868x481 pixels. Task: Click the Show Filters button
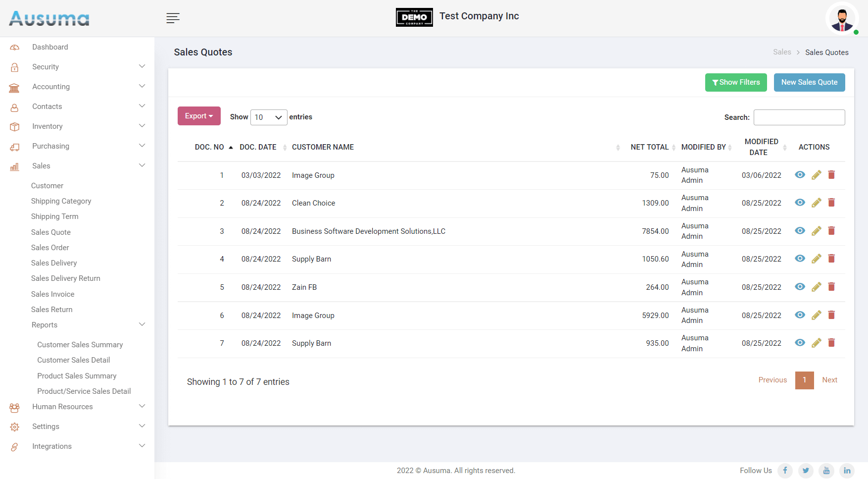735,82
